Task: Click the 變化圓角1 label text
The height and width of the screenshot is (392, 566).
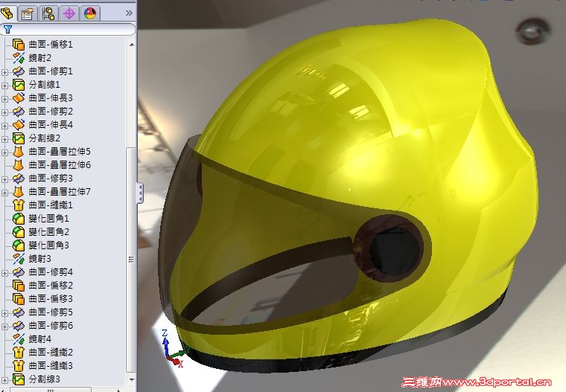Action: point(48,219)
